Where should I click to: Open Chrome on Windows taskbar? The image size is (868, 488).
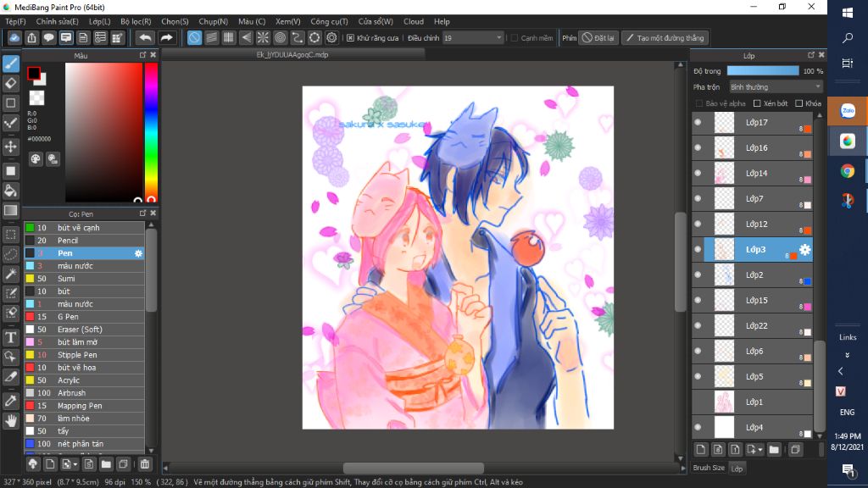pyautogui.click(x=847, y=171)
